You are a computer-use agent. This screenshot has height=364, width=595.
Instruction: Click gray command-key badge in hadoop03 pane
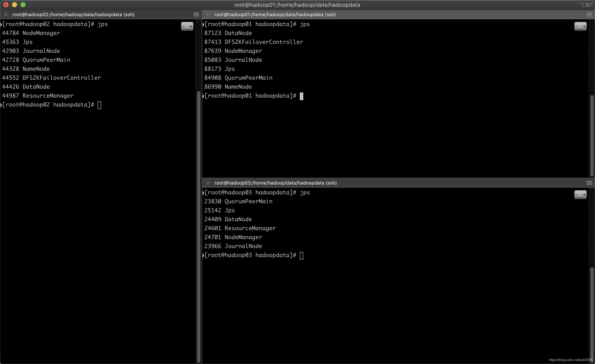click(580, 194)
